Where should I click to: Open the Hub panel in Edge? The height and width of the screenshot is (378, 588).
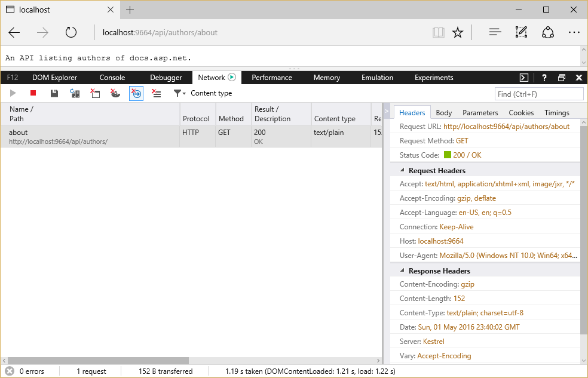click(x=495, y=32)
